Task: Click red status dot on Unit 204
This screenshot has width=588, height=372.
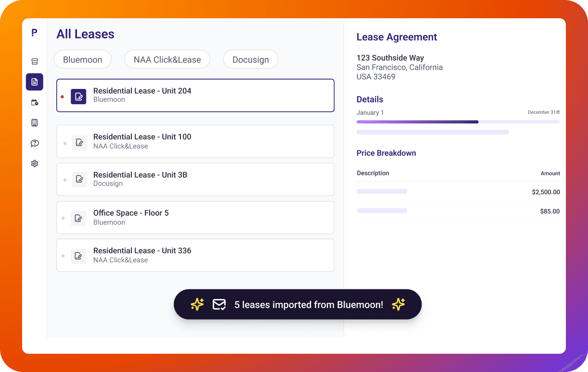Action: tap(62, 97)
